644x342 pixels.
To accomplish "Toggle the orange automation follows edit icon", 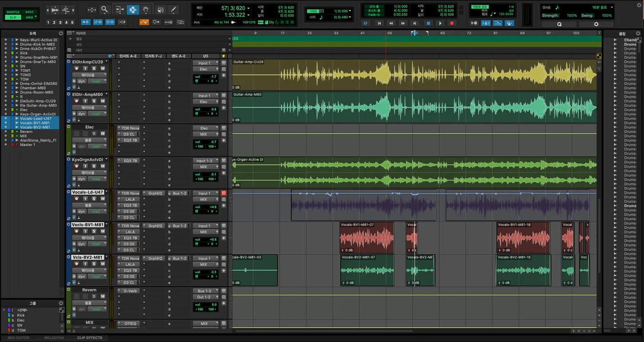I will click(144, 22).
